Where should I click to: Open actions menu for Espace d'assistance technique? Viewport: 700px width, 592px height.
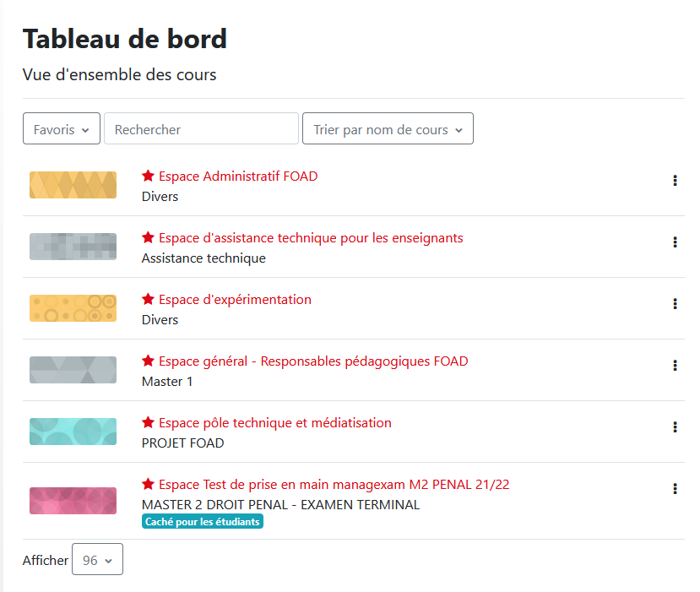click(x=675, y=242)
